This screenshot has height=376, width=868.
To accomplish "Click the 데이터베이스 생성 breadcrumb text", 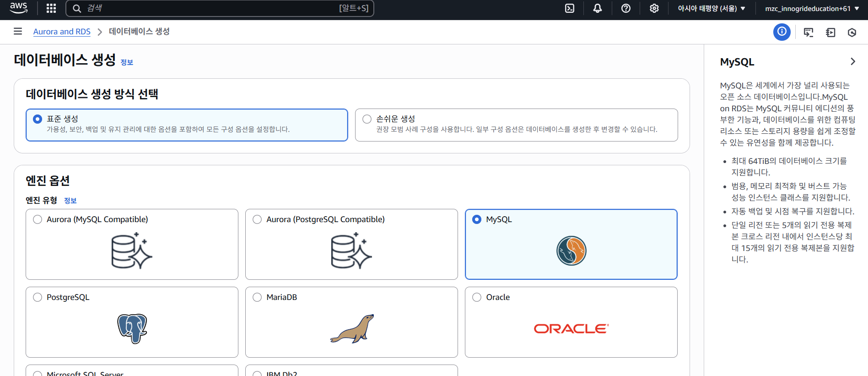I will coord(139,31).
